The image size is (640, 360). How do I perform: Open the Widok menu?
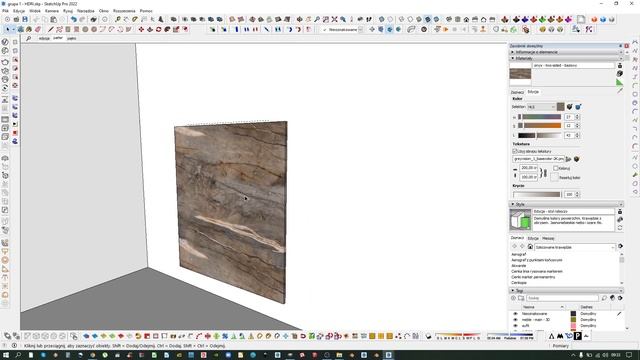point(35,11)
